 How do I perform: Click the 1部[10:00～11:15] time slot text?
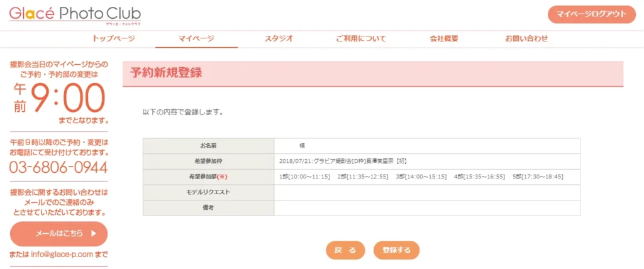304,177
